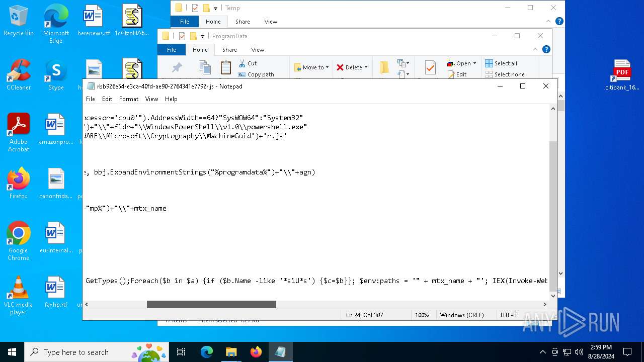Switch to Share tab in ProgramData window
The image size is (644, 362).
[x=229, y=50]
